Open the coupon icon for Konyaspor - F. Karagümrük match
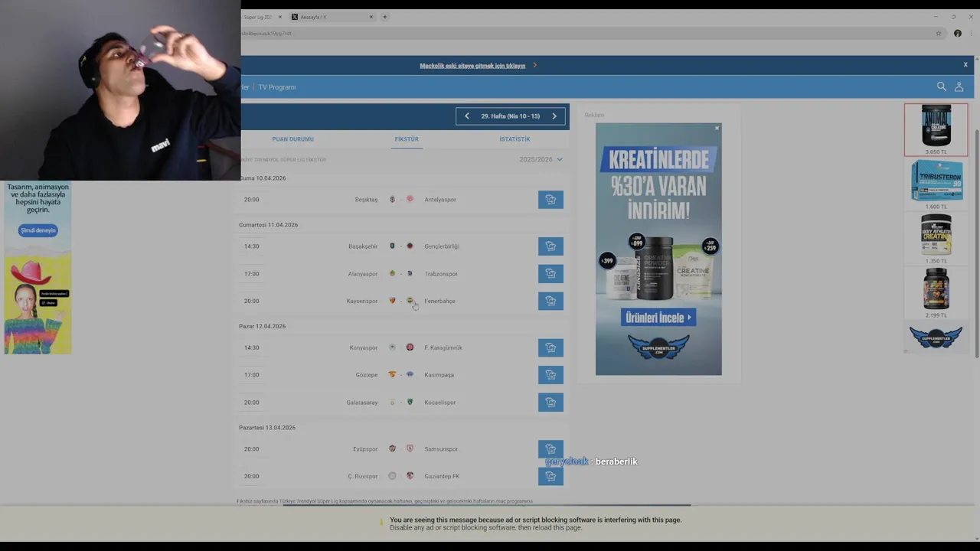Viewport: 980px width, 551px height. (550, 348)
